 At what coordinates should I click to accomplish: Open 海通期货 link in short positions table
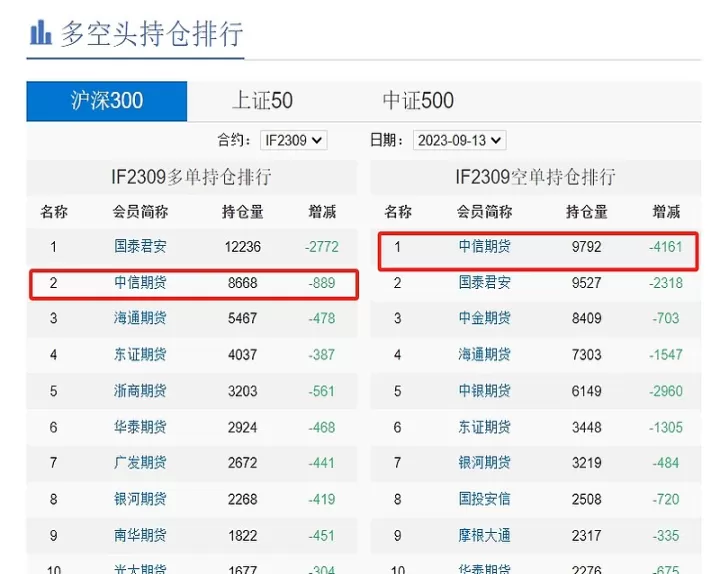pyautogui.click(x=484, y=355)
